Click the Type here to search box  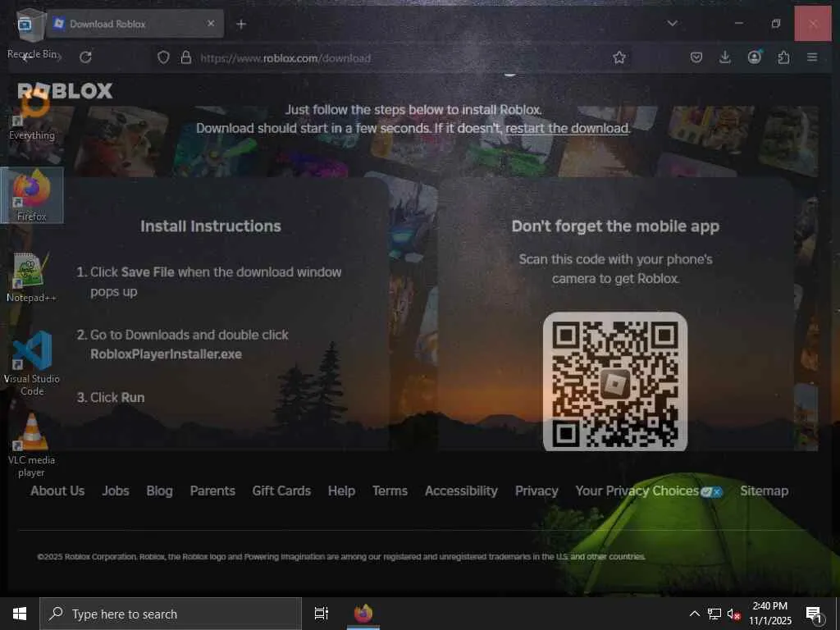tap(171, 614)
